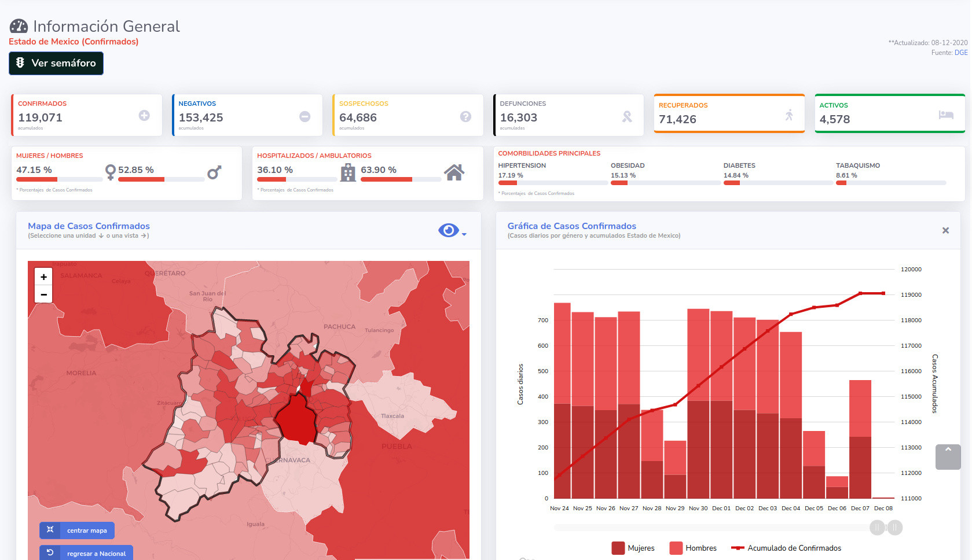The image size is (972, 560).
Task: Click the centrar mapa compress arrows icon
Action: coord(50,529)
